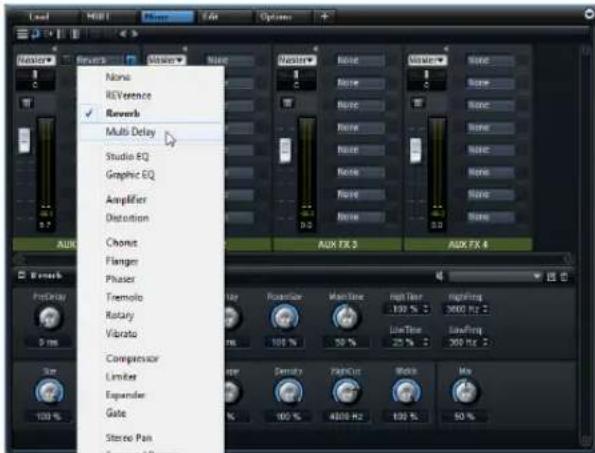
Task: Open the AUX FX 4 Master output dropdown
Action: click(427, 60)
